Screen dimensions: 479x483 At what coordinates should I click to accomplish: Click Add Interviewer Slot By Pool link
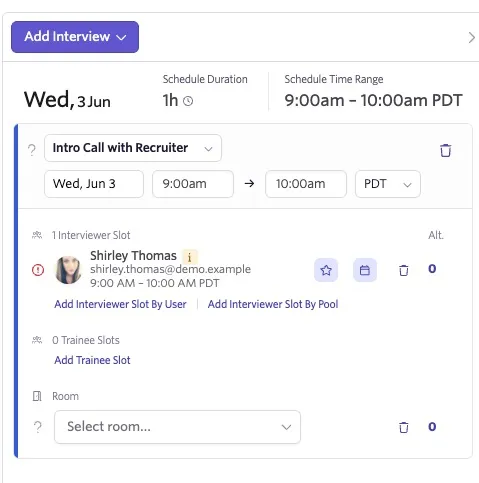point(273,304)
